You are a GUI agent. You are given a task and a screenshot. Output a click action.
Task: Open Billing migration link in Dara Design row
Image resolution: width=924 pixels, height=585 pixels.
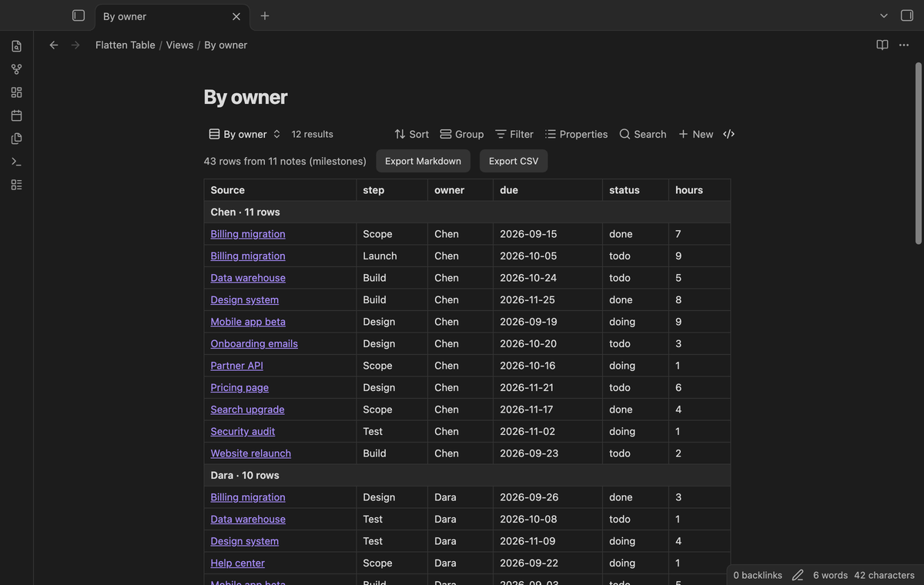[248, 497]
